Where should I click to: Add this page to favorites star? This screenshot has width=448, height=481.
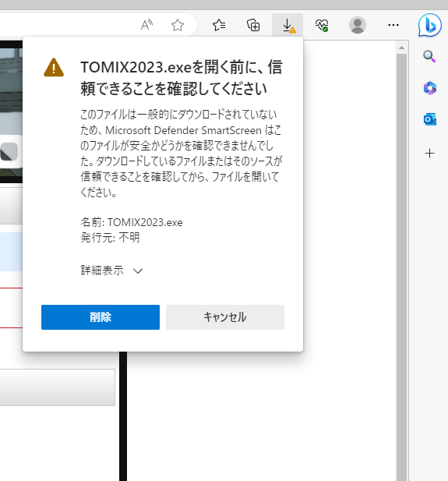(178, 25)
